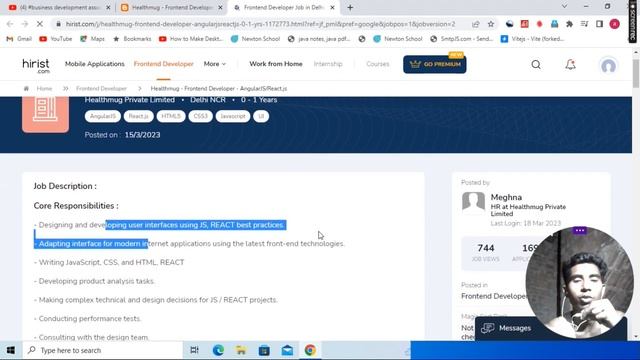Viewport: 640px width, 360px height.
Task: Open Courses menu item
Action: point(378,64)
